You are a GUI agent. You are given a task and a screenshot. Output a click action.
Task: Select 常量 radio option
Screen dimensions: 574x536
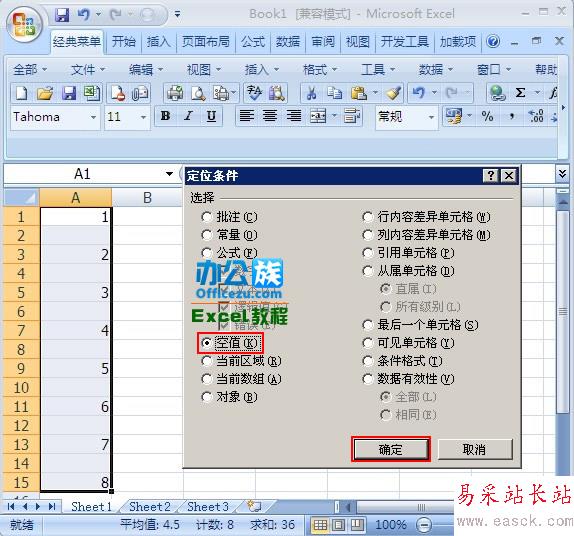click(x=229, y=235)
